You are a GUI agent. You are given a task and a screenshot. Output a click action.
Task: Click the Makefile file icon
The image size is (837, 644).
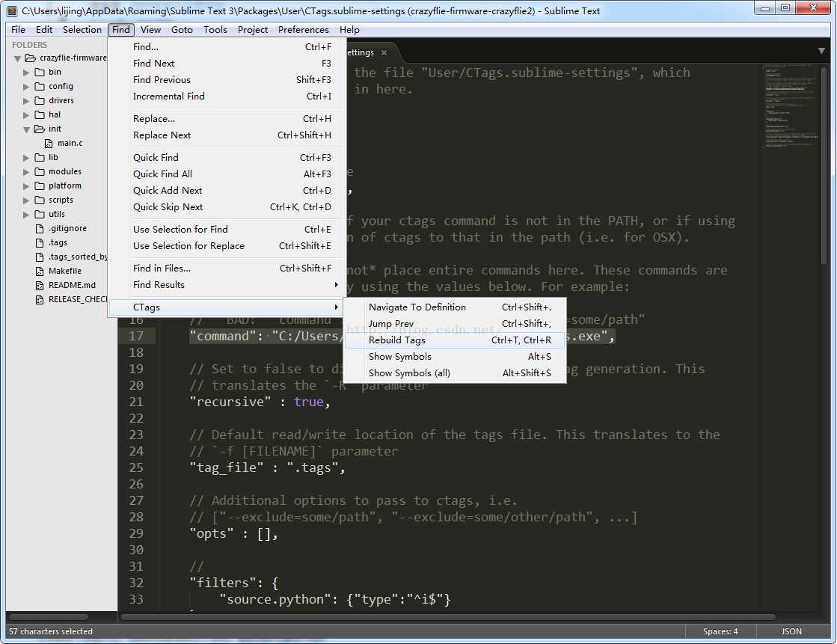coord(40,272)
